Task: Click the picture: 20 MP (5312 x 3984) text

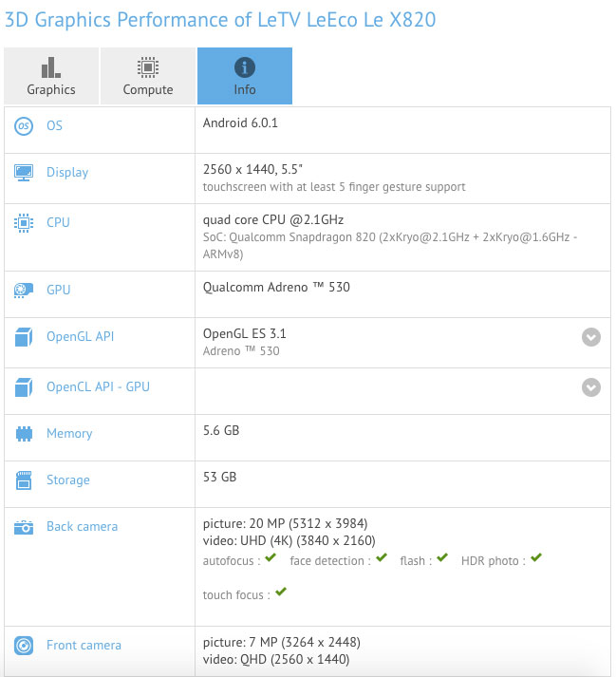Action: point(286,524)
